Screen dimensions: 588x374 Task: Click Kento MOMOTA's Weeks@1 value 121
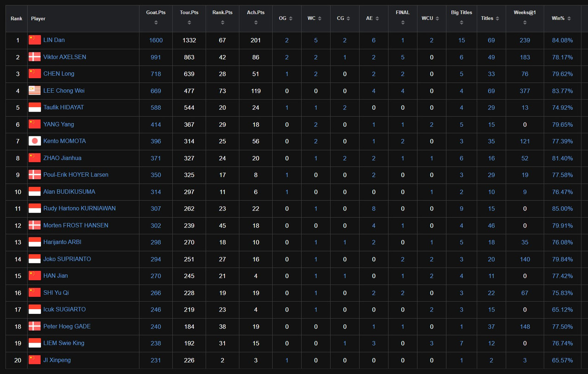[x=525, y=142]
